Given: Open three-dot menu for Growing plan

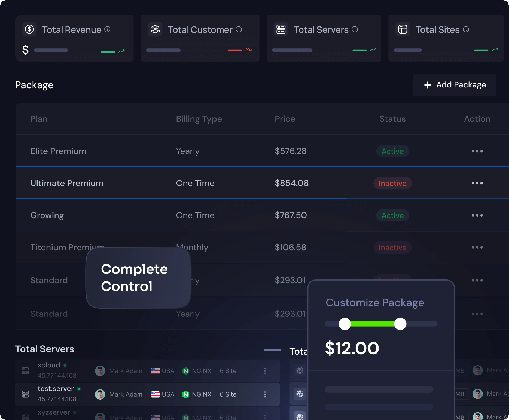Looking at the screenshot, I should tap(477, 215).
